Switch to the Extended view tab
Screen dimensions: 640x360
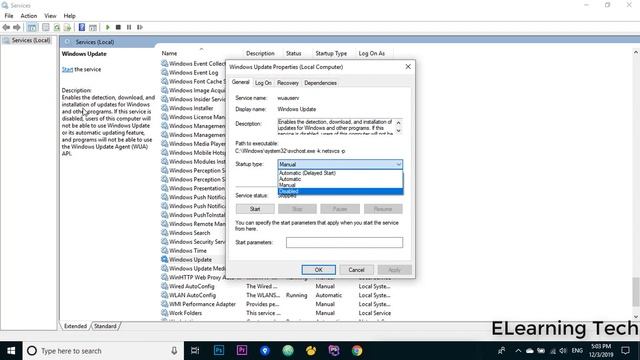coord(76,326)
